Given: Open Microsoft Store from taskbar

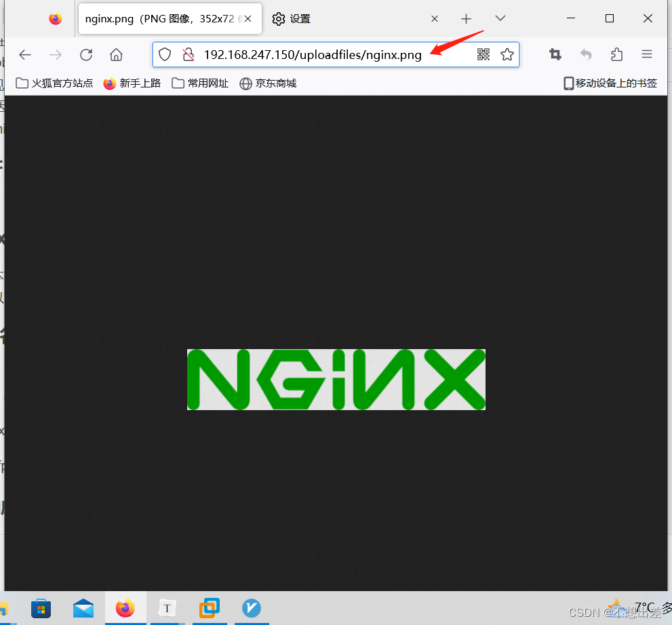Looking at the screenshot, I should pos(41,608).
